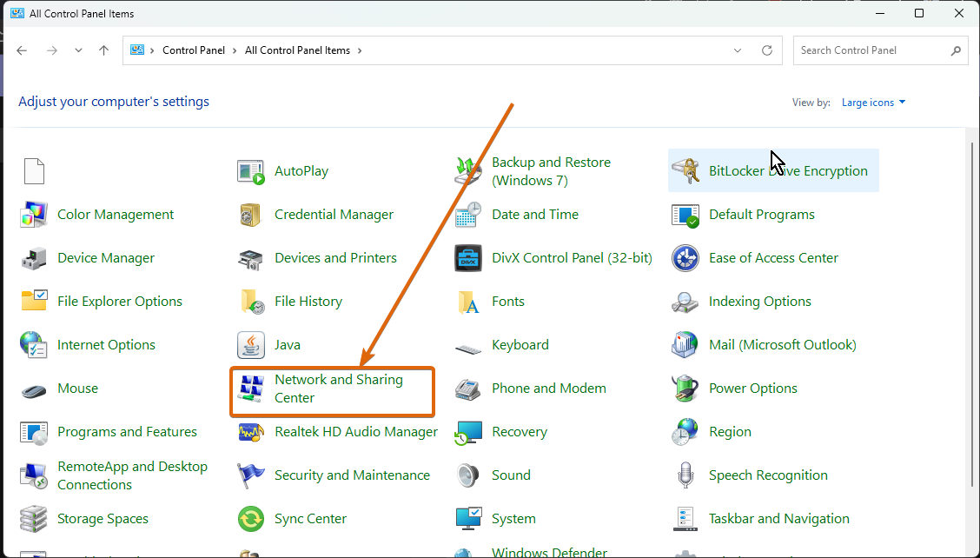
Task: Go up one level with Up arrow
Action: point(103,50)
